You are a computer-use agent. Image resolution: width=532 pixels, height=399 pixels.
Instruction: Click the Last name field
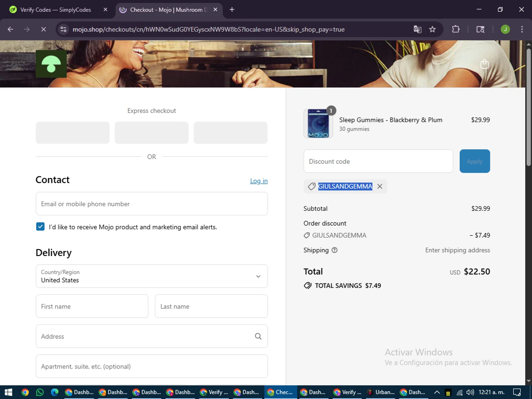[211, 306]
